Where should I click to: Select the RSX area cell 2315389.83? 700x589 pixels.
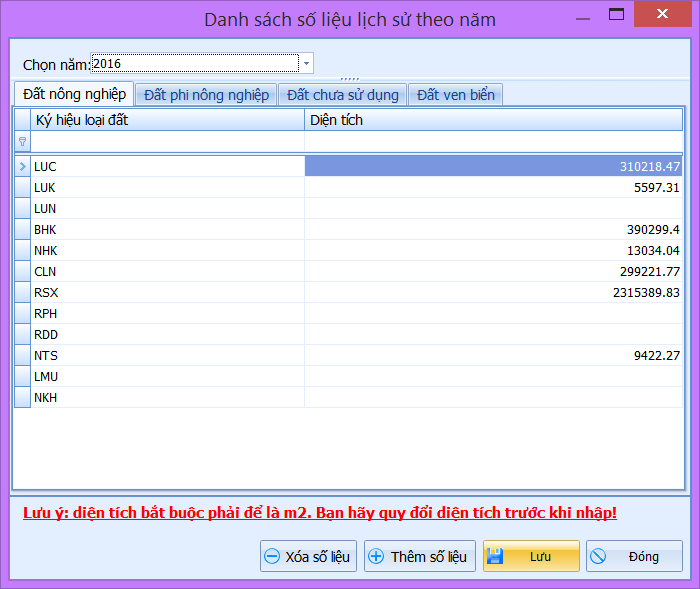click(x=493, y=293)
